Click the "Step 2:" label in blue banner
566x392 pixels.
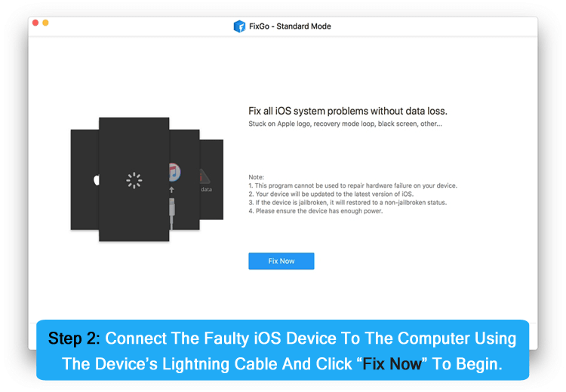73,338
